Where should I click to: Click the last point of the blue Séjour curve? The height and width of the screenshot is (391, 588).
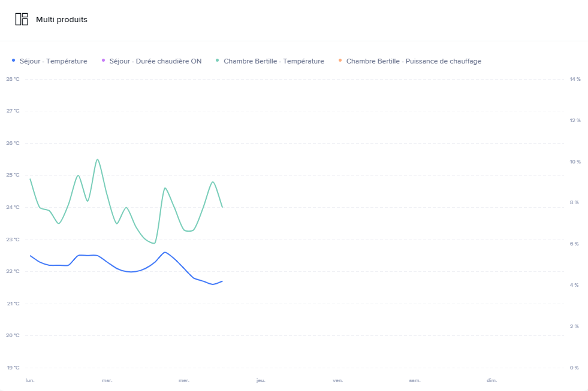tap(222, 281)
